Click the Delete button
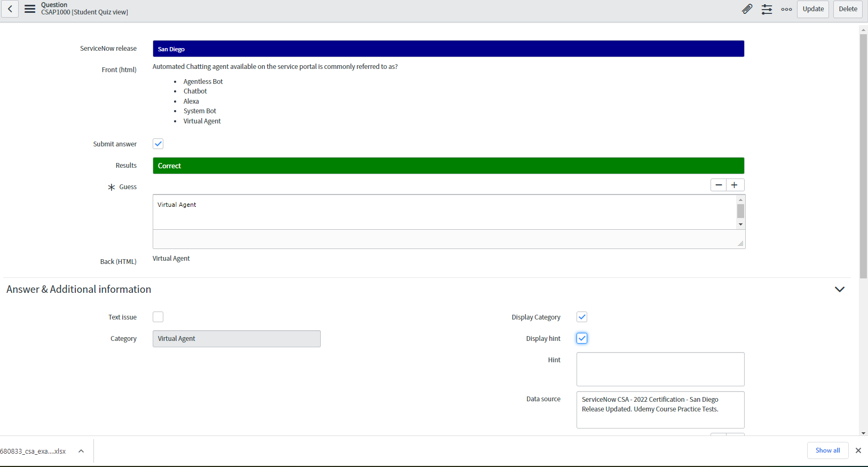Image resolution: width=868 pixels, height=467 pixels. (x=847, y=9)
